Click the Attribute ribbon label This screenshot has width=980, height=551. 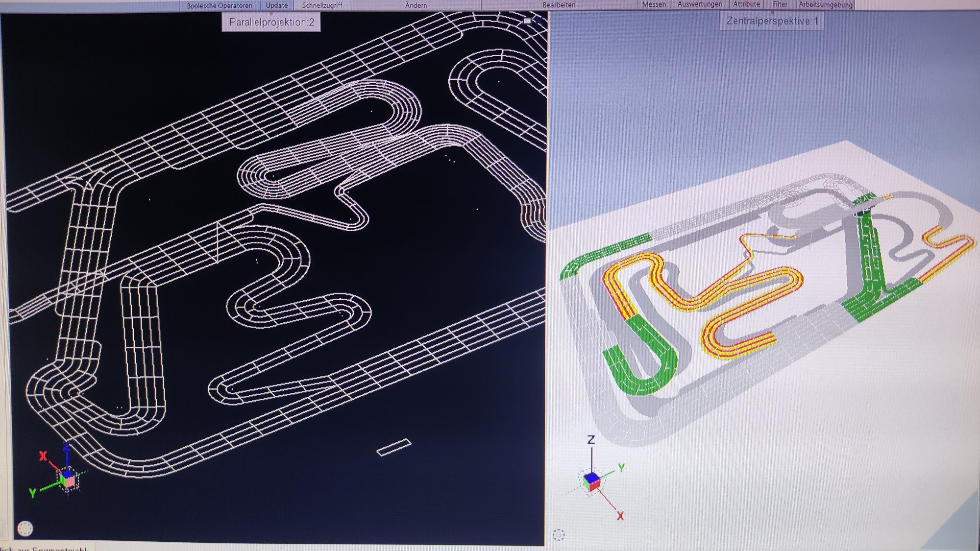[746, 4]
